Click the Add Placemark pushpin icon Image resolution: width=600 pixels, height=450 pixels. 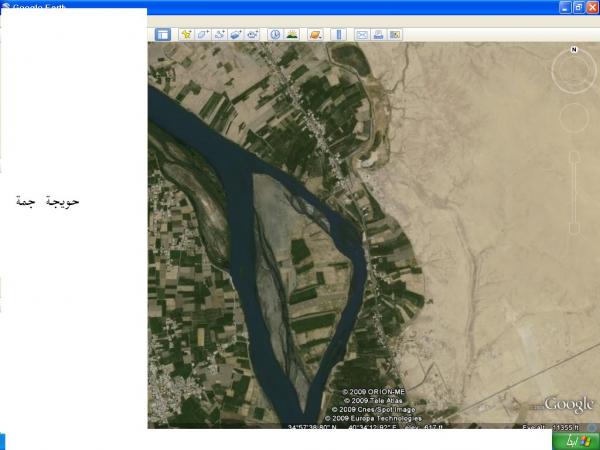click(x=185, y=34)
